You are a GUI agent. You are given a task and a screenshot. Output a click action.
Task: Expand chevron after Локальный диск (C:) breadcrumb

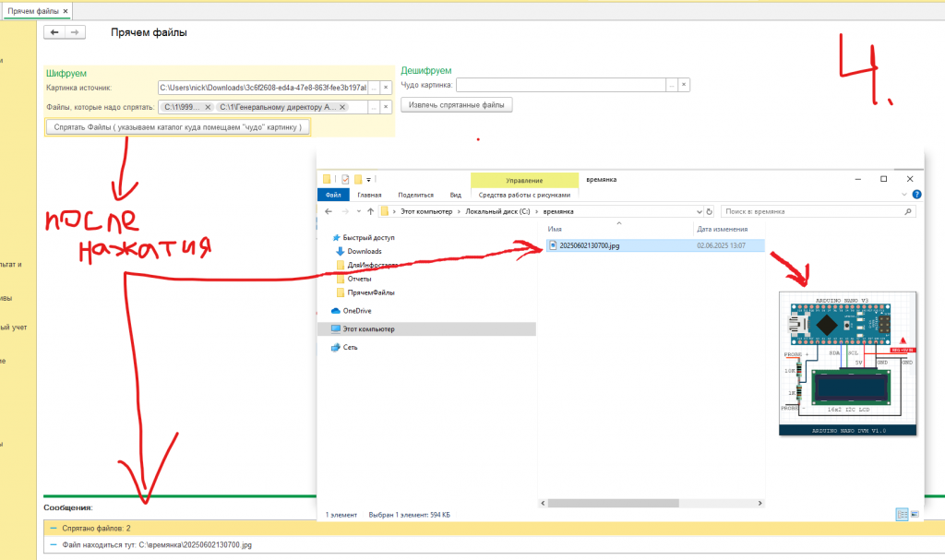coord(536,211)
